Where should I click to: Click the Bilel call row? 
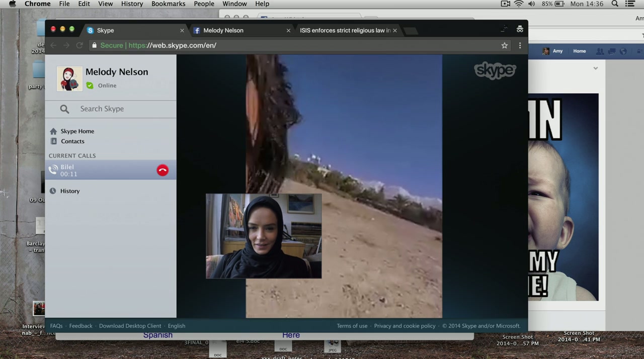click(x=111, y=170)
